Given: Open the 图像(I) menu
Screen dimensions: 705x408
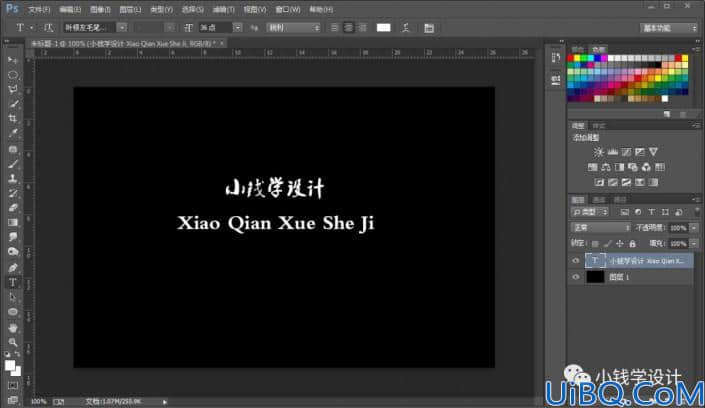Looking at the screenshot, I should pos(100,9).
